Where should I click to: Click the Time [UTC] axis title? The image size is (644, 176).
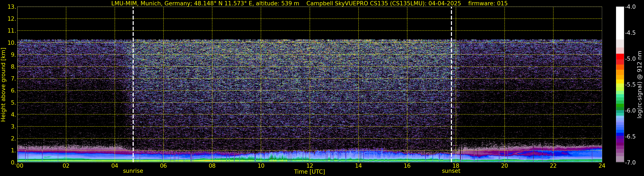pyautogui.click(x=310, y=172)
